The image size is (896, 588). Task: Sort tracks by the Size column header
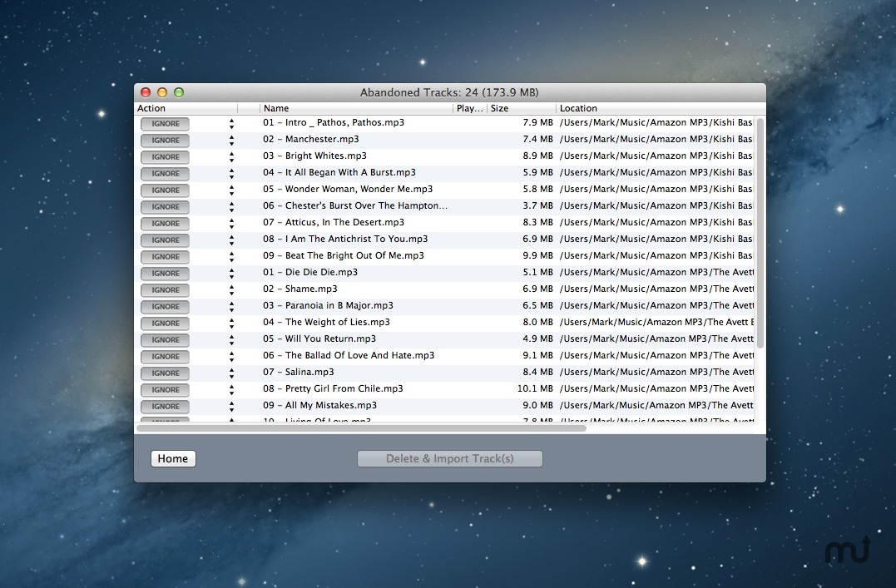click(521, 108)
